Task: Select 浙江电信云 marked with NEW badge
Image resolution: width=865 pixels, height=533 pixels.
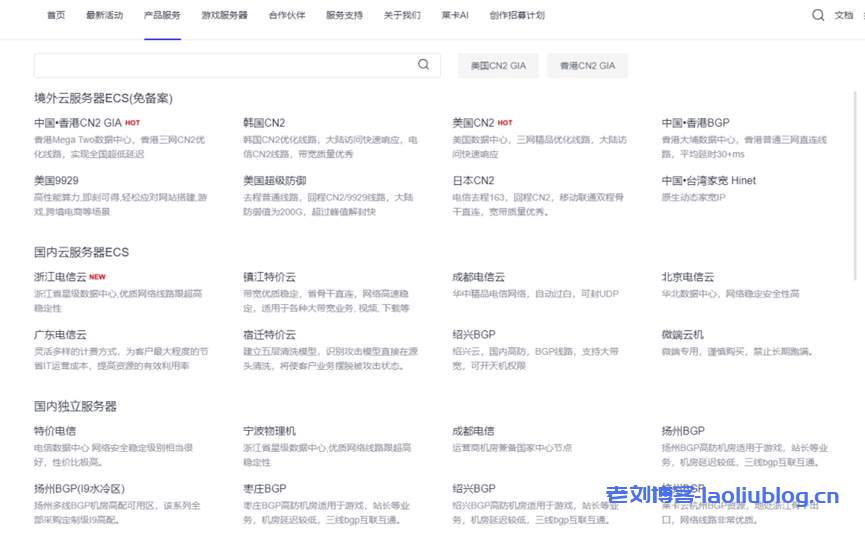Action: 60,277
